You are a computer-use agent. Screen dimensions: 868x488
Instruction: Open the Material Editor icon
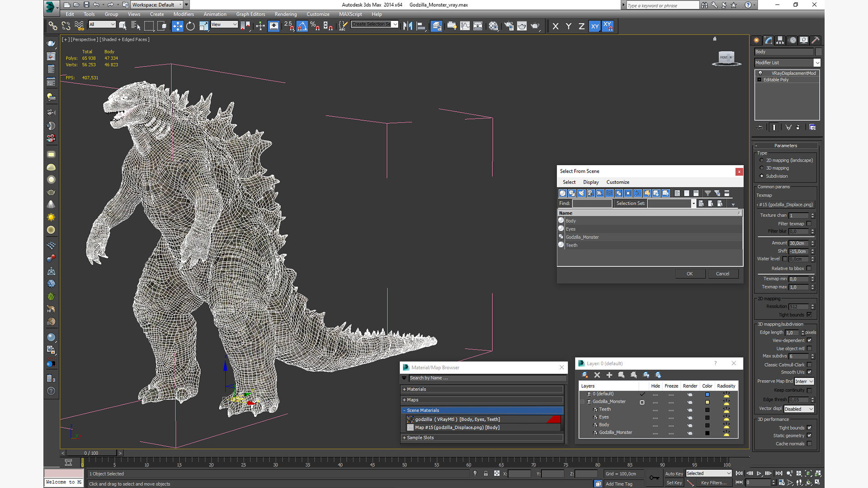[493, 26]
